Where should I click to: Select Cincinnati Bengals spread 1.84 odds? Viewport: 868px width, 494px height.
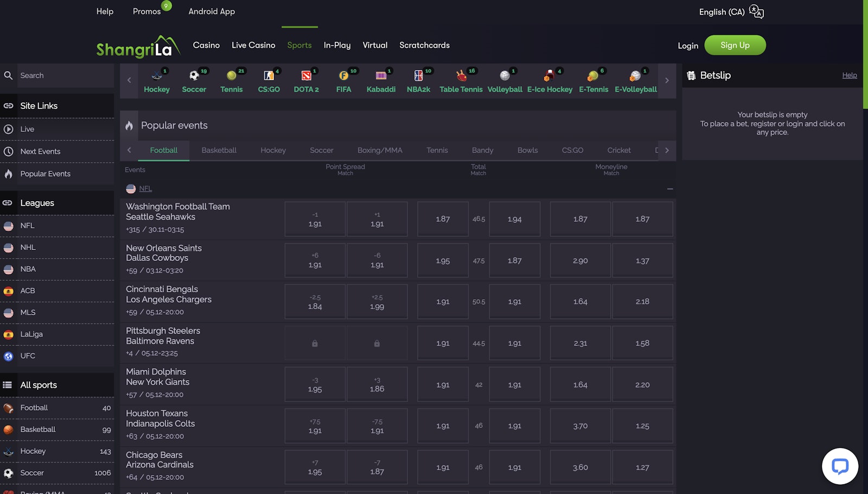(315, 302)
